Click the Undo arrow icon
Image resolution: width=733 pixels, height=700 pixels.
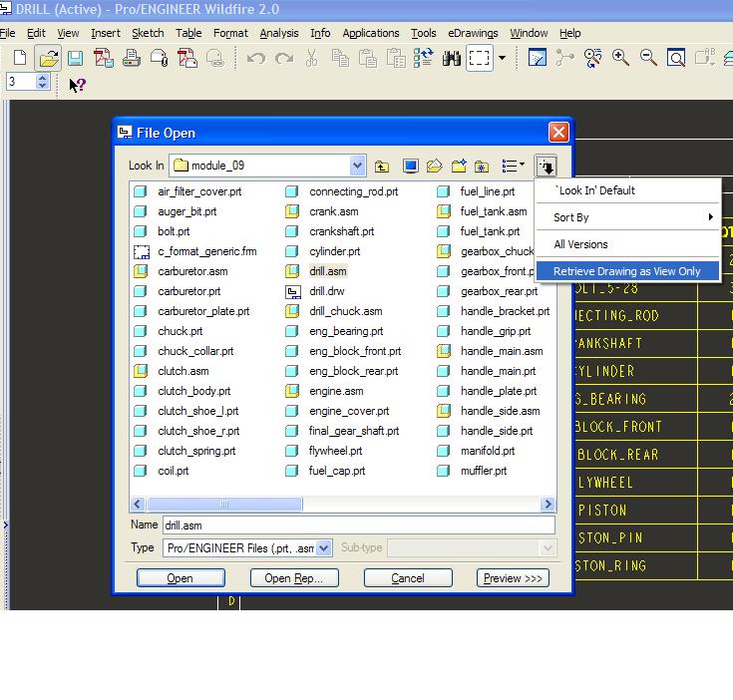pyautogui.click(x=256, y=59)
